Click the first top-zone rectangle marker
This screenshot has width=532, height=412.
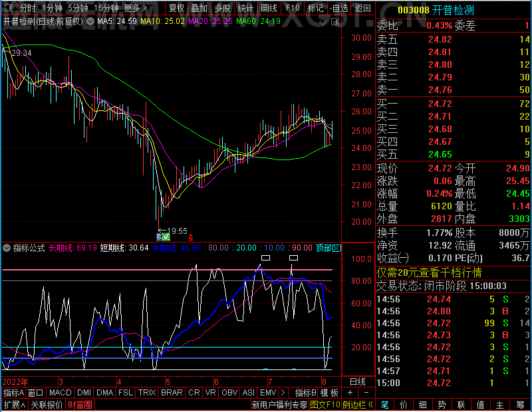(265, 258)
